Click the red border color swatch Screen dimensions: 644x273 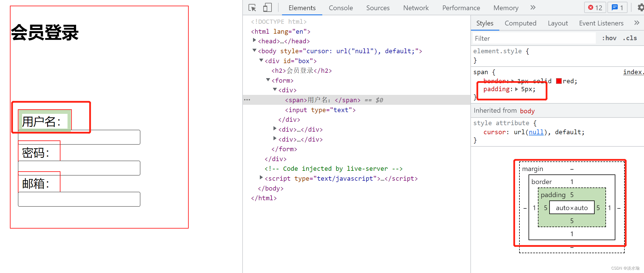[559, 81]
